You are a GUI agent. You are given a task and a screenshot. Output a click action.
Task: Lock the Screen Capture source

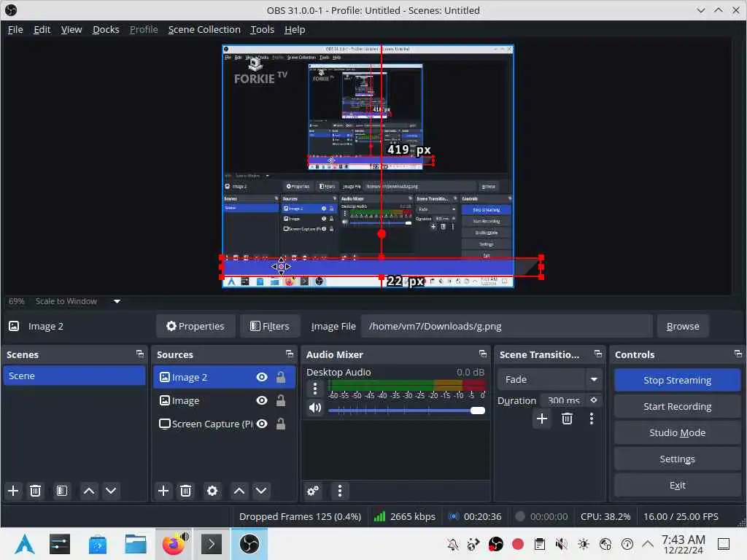pyautogui.click(x=281, y=424)
